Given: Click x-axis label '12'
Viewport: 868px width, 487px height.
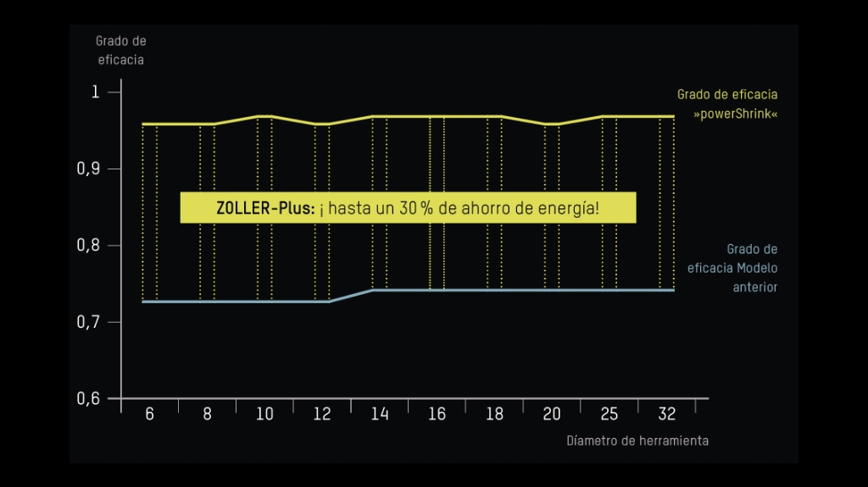Looking at the screenshot, I should pos(322,414).
